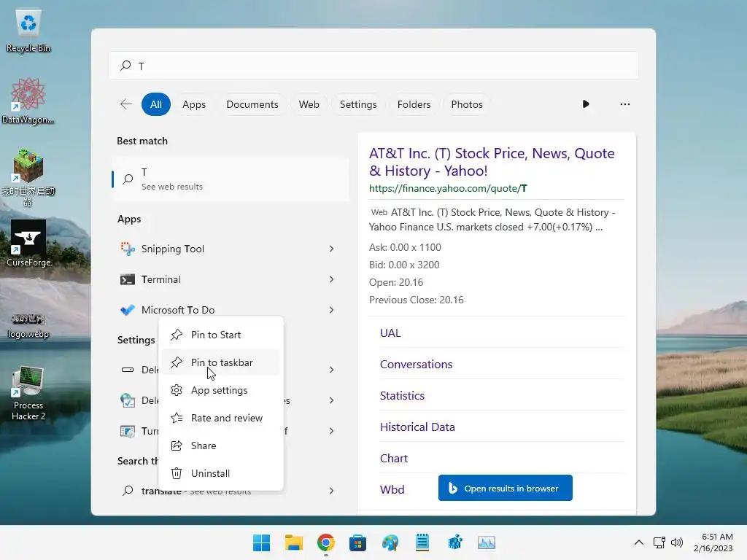Open the finance.yahoo.com/quote/T URL
The image size is (747, 560).
448,188
